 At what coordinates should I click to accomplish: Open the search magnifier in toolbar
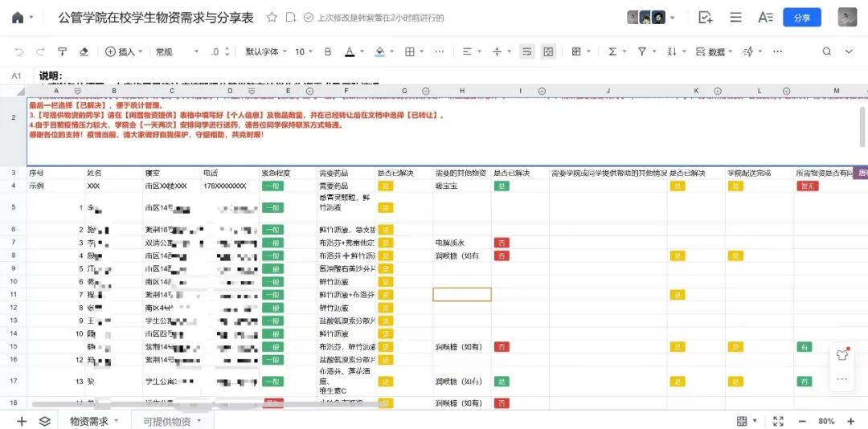coord(826,51)
